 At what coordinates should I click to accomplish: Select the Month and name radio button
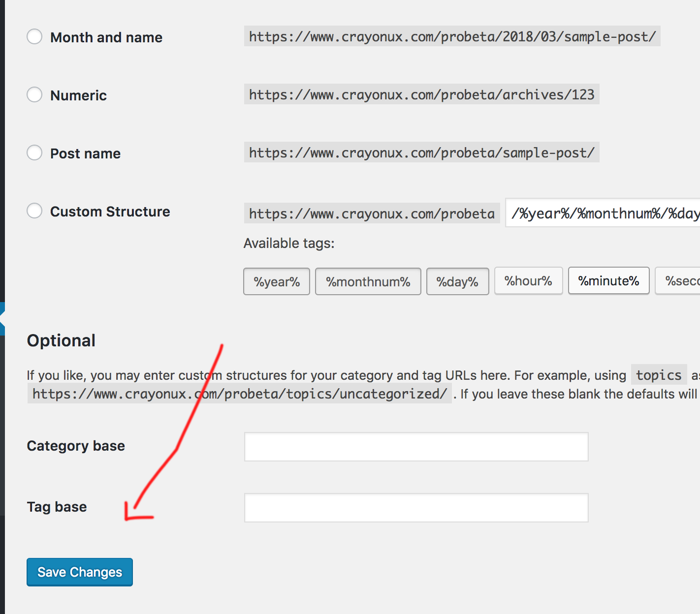tap(34, 36)
